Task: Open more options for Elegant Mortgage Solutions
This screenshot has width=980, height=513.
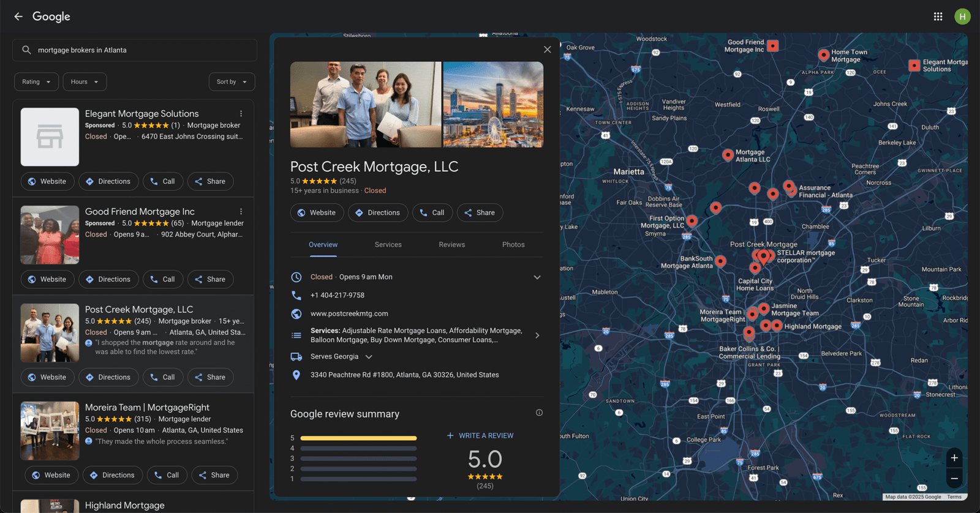Action: coord(241,114)
